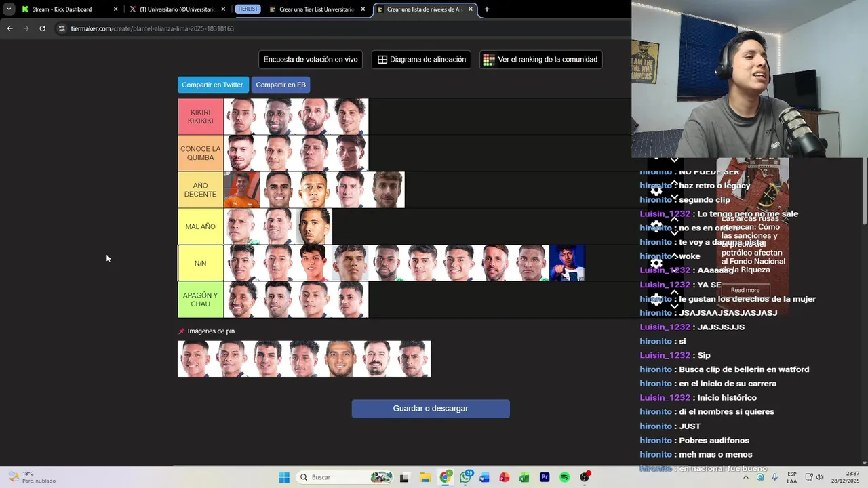Open Encuesta de votación en vivo
This screenshot has width=868, height=488.
click(311, 60)
